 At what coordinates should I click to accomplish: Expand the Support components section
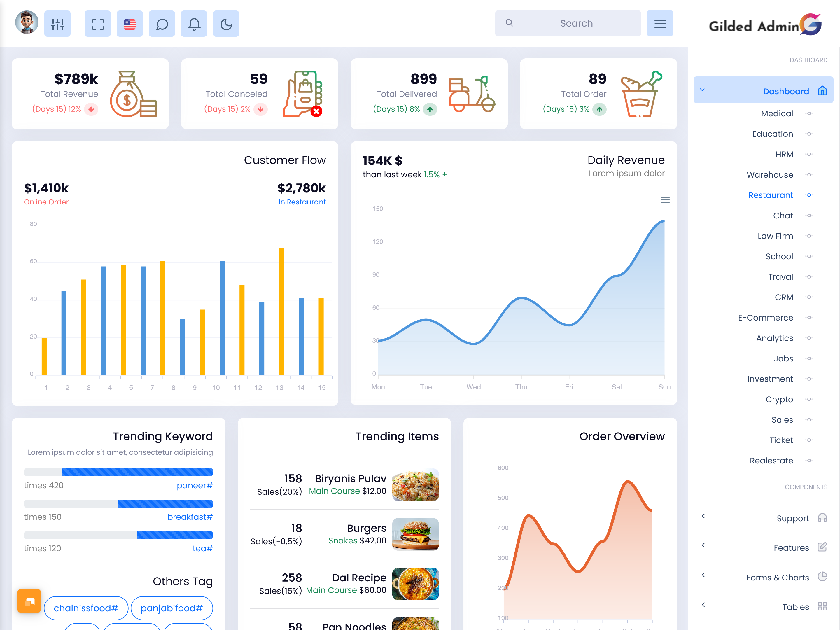[x=703, y=517]
